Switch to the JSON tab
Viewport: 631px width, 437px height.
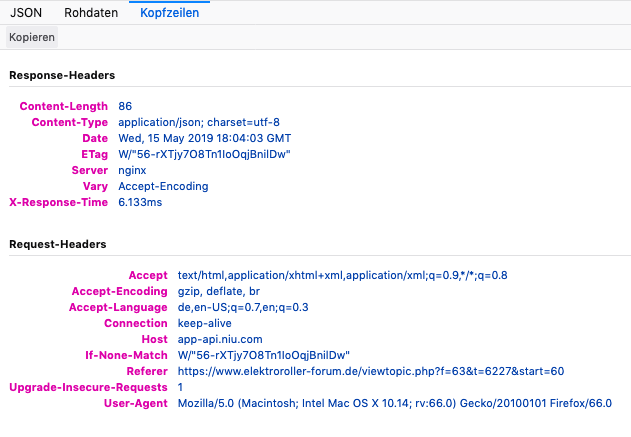(x=26, y=13)
